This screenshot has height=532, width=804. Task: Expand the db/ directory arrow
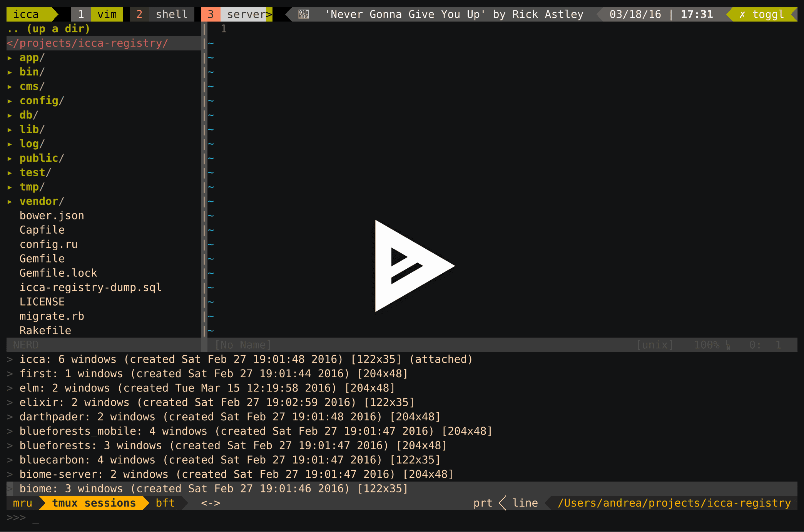pos(10,115)
